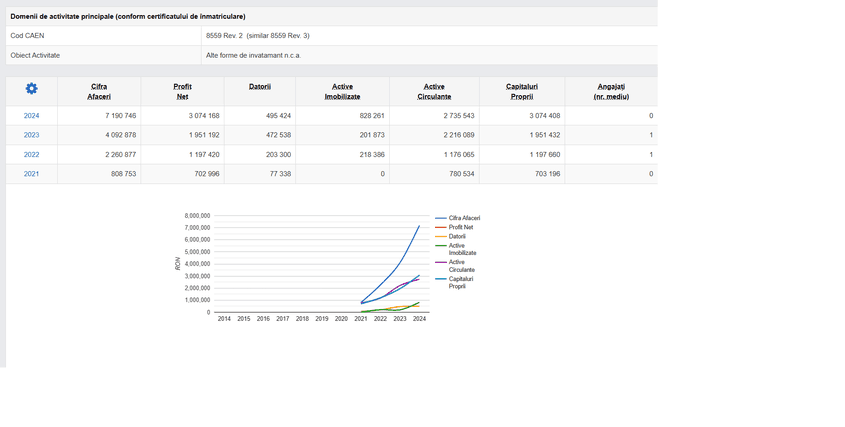Click the 7 190 746 turnover cell
845x427 pixels.
(120, 116)
